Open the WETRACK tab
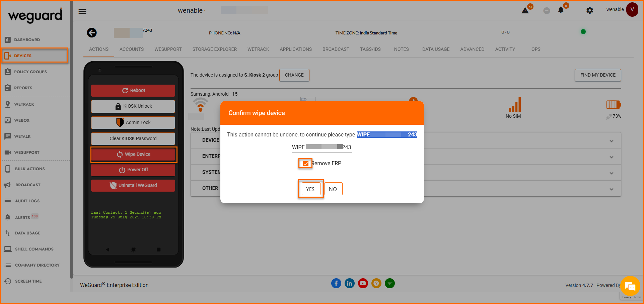 258,49
